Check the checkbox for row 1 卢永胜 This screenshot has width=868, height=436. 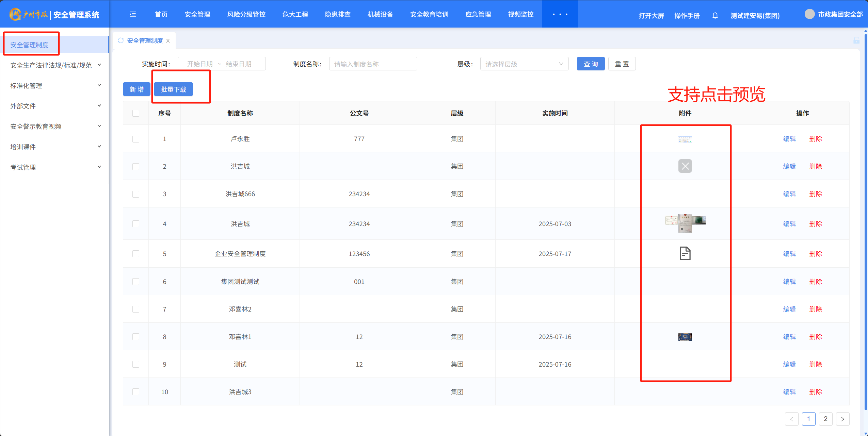tap(136, 139)
